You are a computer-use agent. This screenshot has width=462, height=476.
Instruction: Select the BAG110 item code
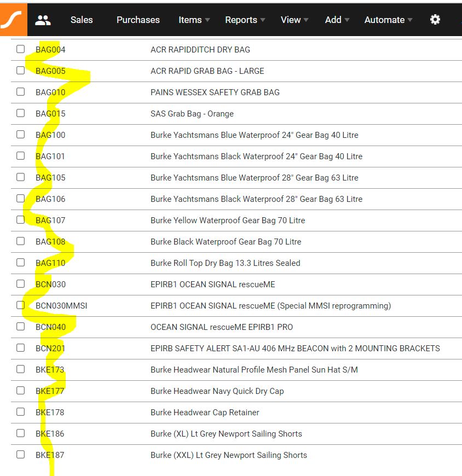coord(50,263)
